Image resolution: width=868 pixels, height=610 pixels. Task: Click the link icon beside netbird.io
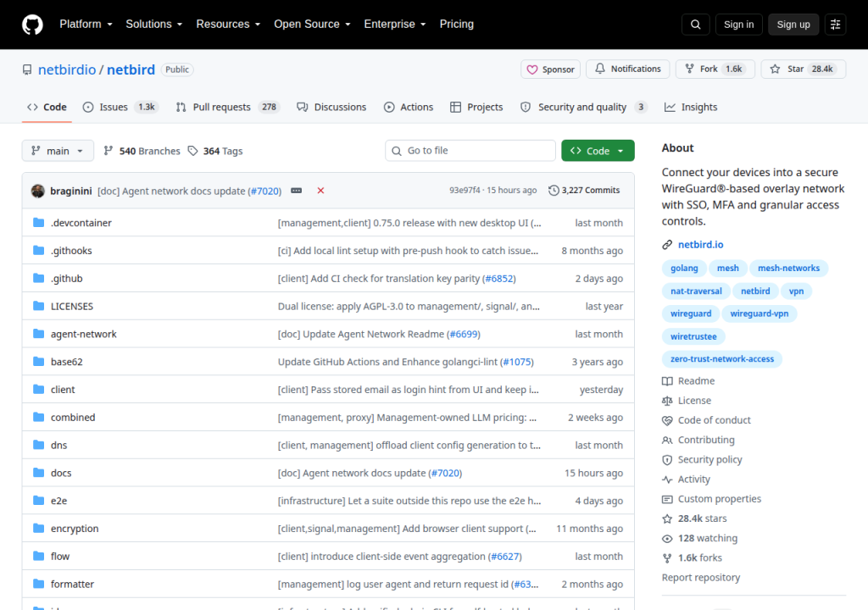pos(668,245)
